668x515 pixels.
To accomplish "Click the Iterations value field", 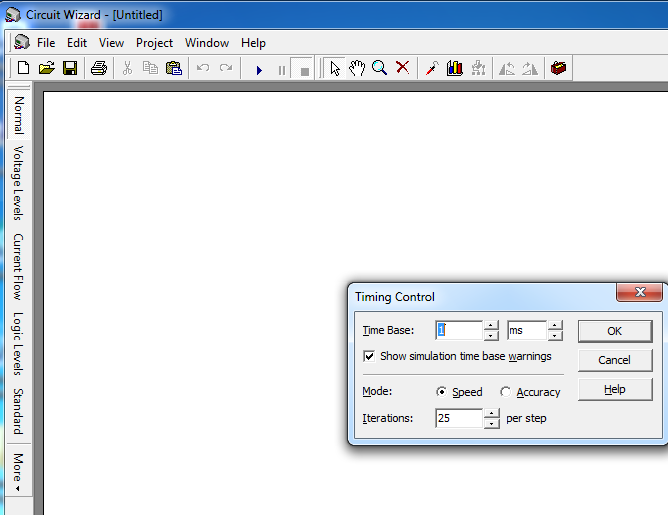I will pyautogui.click(x=459, y=418).
